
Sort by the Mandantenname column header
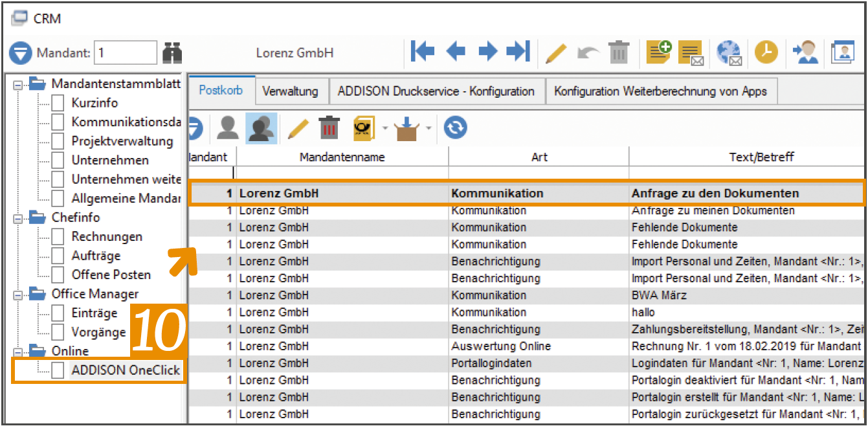(x=342, y=157)
